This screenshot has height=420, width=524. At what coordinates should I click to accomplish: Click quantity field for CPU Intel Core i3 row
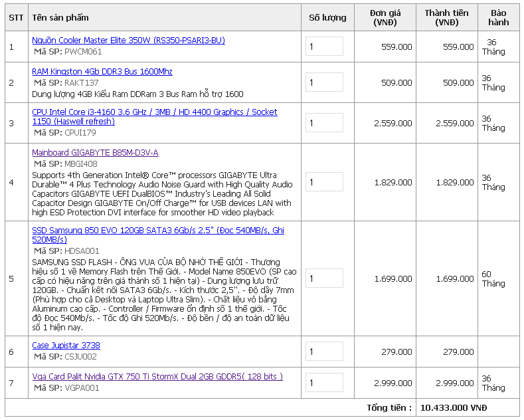324,122
